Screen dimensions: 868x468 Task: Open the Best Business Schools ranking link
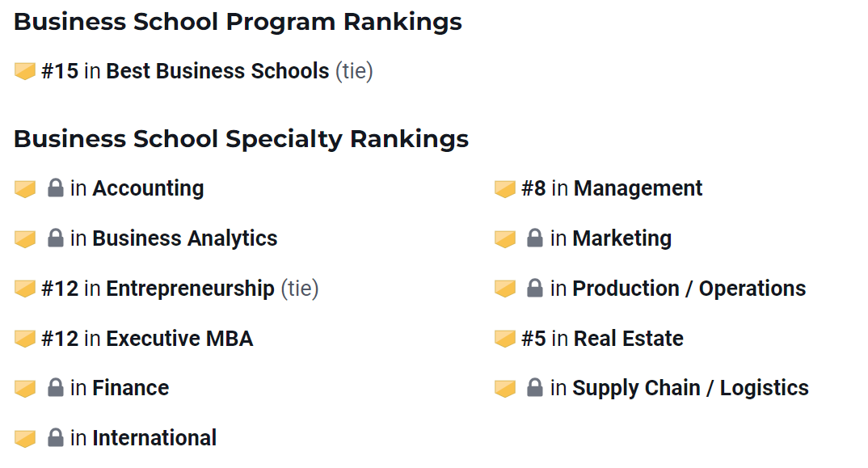(x=217, y=71)
